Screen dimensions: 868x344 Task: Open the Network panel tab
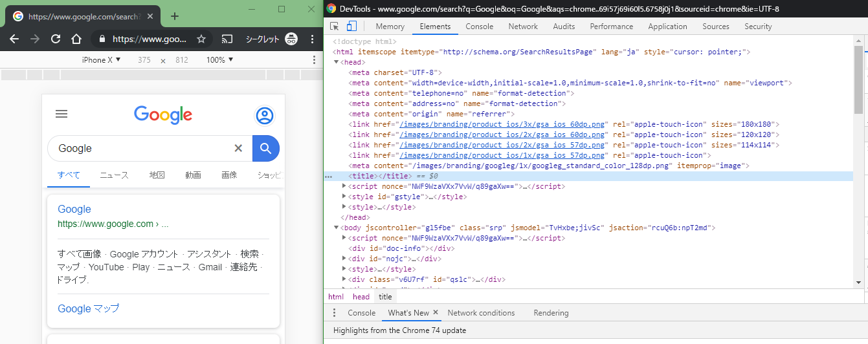[523, 27]
